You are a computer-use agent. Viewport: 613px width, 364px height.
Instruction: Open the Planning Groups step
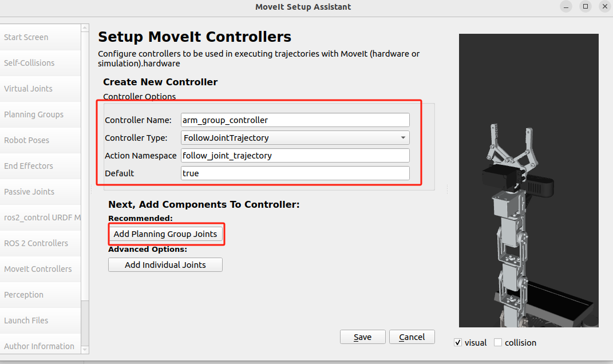(x=40, y=114)
